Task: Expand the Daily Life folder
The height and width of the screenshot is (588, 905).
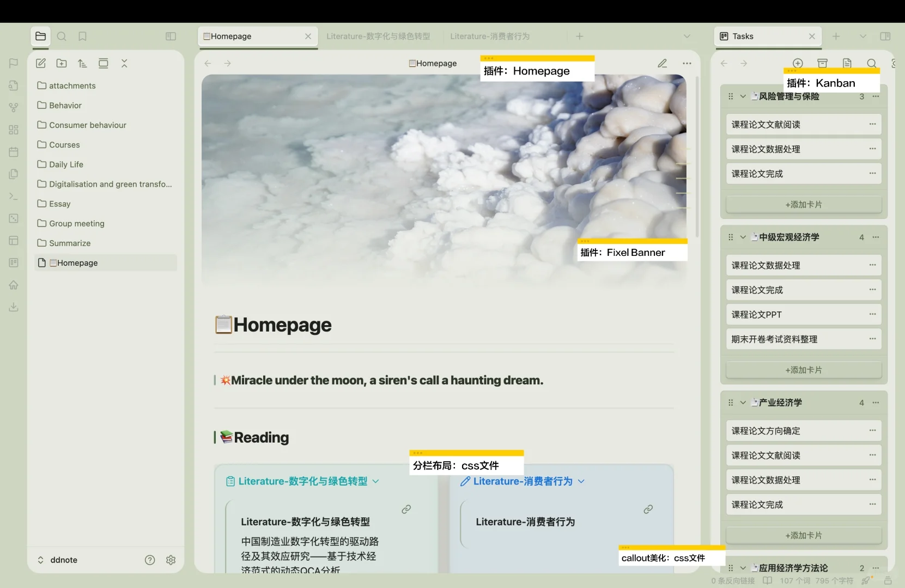Action: (106, 164)
